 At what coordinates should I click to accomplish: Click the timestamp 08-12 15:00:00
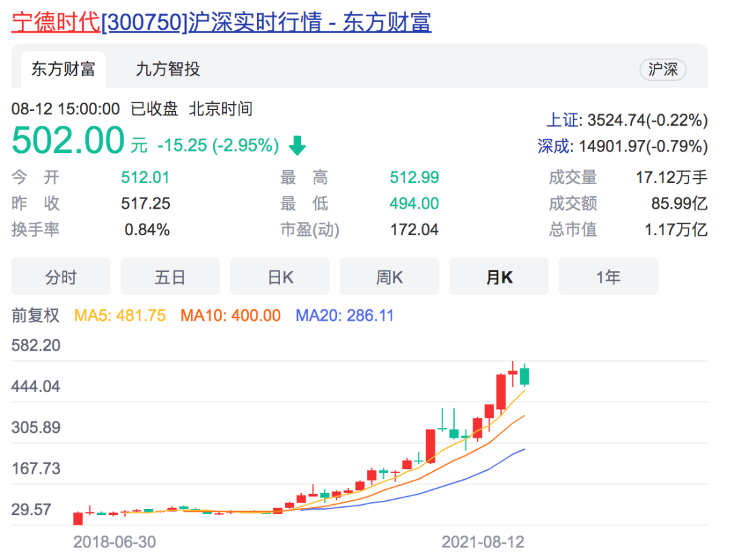[65, 109]
